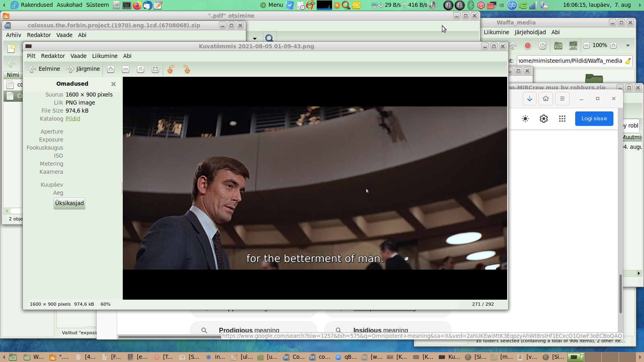Launch terminal from top panel
Screen dimensions: 644x362
127,5
